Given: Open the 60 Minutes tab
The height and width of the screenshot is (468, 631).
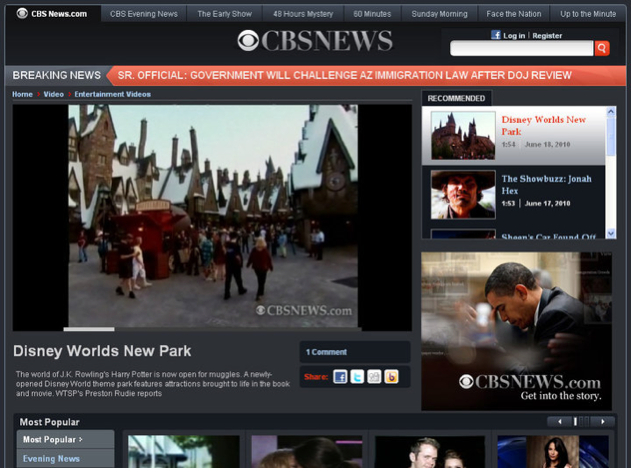Looking at the screenshot, I should [x=372, y=14].
